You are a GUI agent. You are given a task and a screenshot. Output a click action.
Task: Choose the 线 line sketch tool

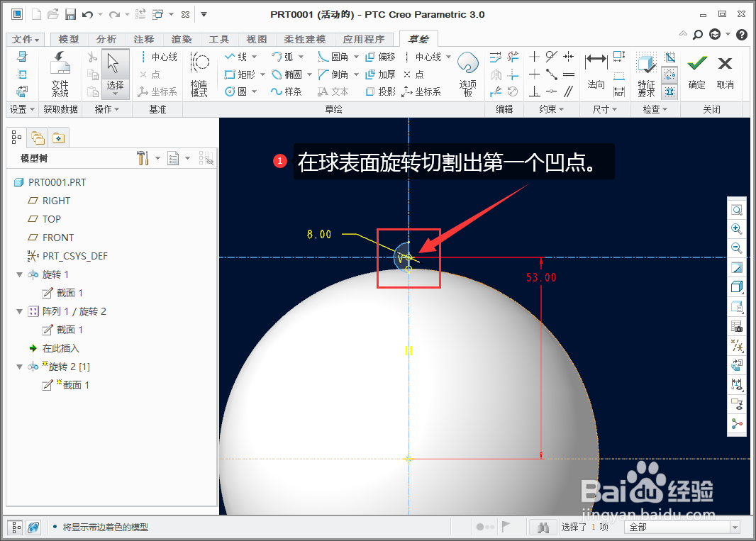pos(235,57)
